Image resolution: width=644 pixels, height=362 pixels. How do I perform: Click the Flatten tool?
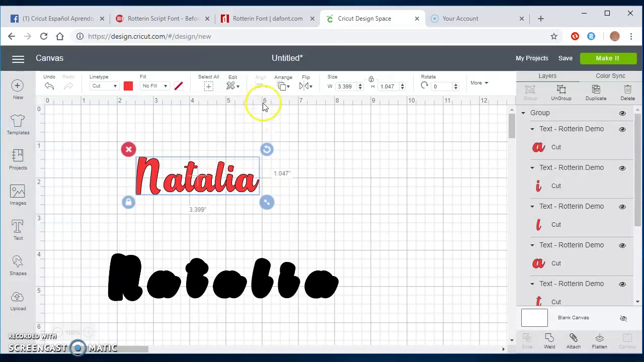(x=599, y=338)
